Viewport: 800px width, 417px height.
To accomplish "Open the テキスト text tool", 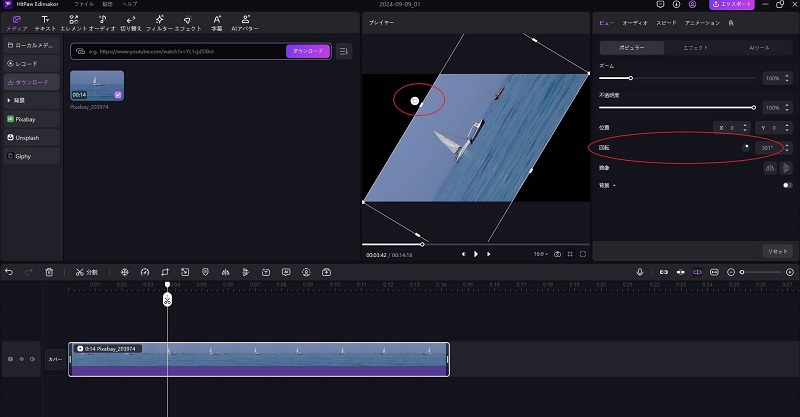I will click(x=45, y=23).
